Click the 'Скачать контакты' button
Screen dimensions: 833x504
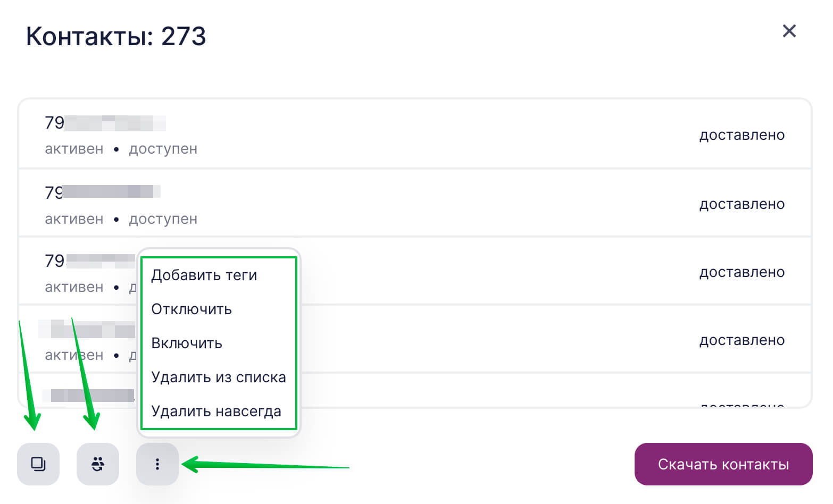coord(723,464)
